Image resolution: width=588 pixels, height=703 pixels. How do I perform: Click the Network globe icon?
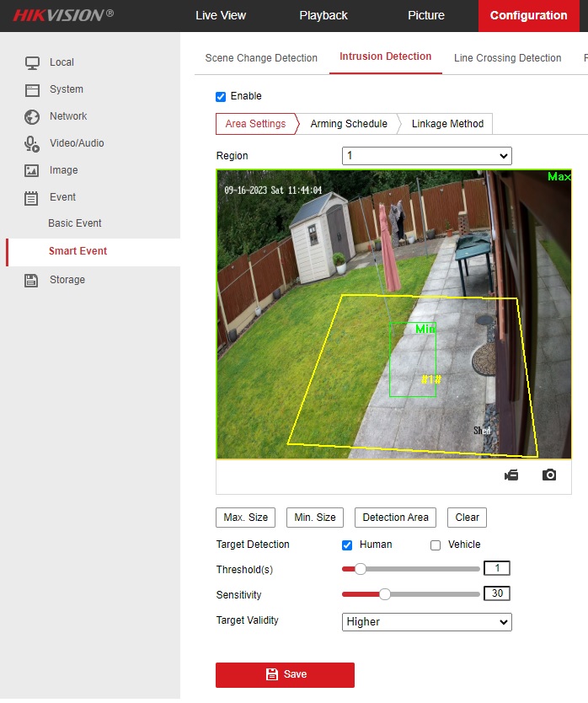32,116
